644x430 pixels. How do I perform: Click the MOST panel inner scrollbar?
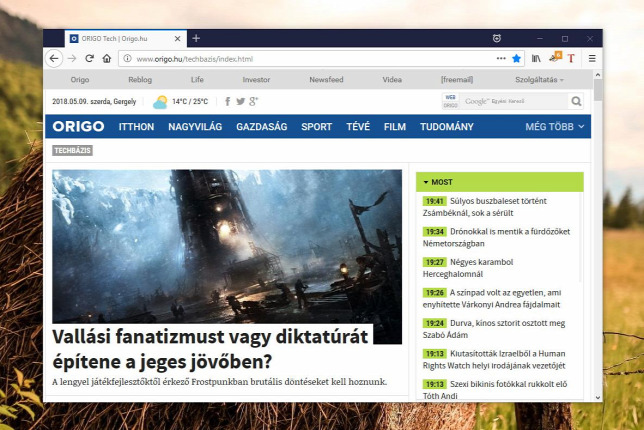580,237
